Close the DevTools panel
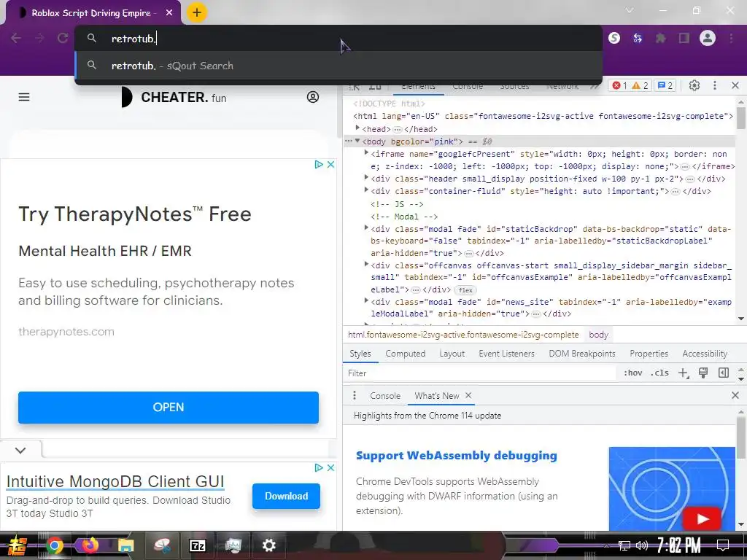 click(x=735, y=85)
